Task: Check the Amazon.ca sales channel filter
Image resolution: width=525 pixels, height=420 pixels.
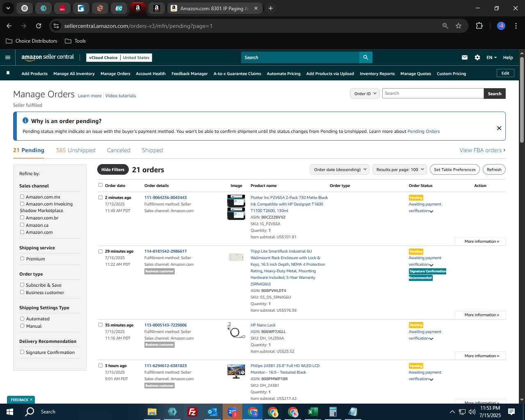Action: coord(22,225)
